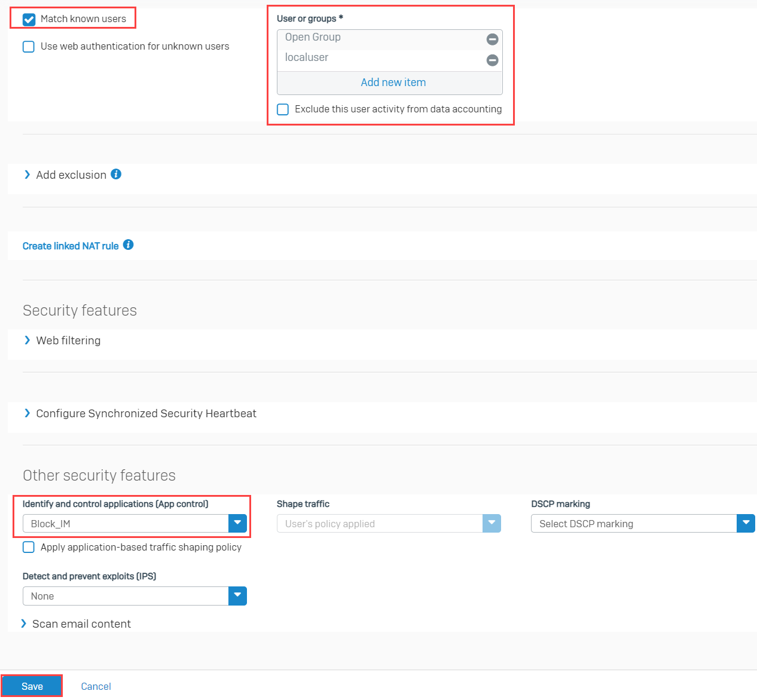Screen dimensions: 757x700
Task: Remove Open Group using its minus icon
Action: (492, 39)
